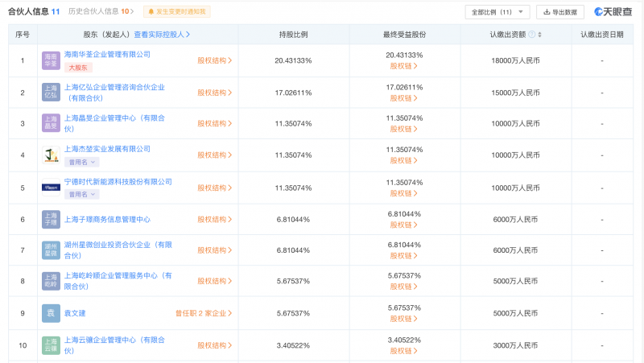Click 发生变更时通知我 notification button
The width and height of the screenshot is (644, 363).
click(x=177, y=11)
